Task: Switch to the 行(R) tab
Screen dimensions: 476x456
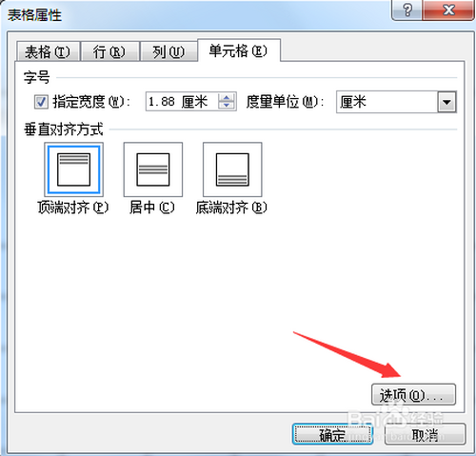Action: [x=109, y=51]
